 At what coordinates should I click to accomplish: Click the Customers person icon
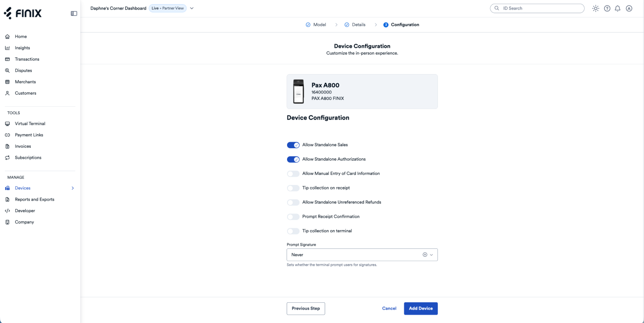pyautogui.click(x=7, y=93)
